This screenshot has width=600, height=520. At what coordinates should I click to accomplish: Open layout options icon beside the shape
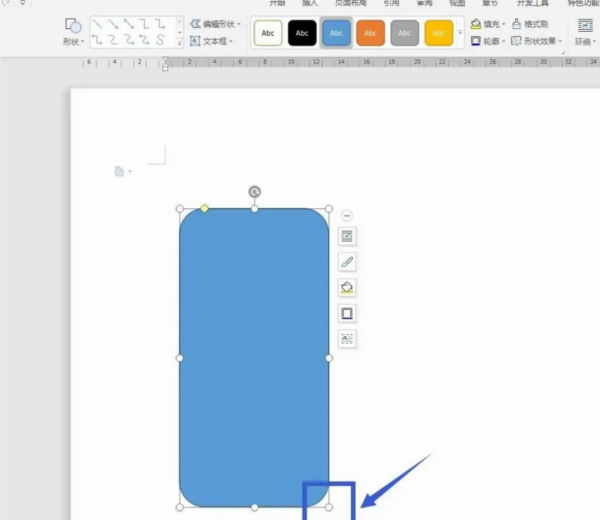(x=347, y=236)
